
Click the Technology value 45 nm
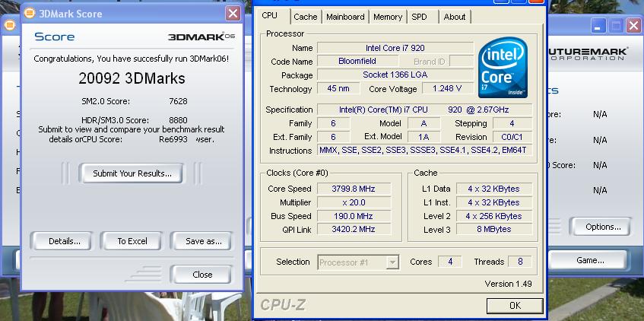click(338, 88)
